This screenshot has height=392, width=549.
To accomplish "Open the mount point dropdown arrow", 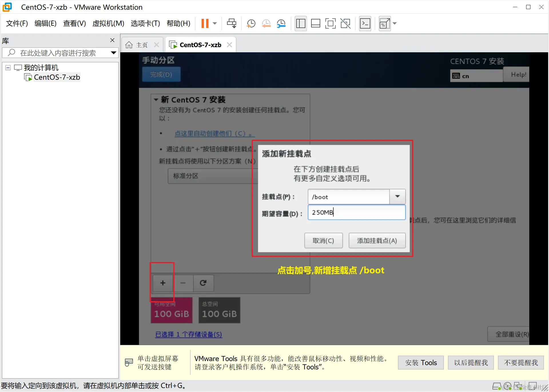I will coord(397,197).
